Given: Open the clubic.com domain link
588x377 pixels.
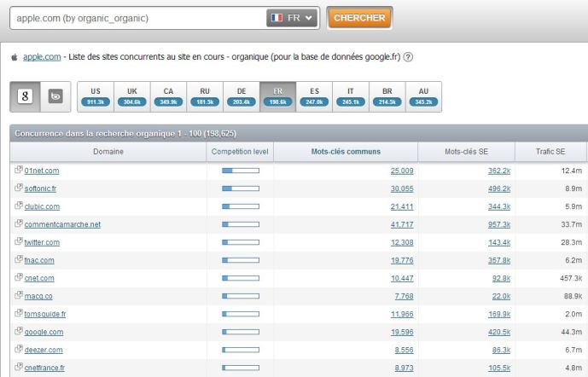Looking at the screenshot, I should [42, 207].
